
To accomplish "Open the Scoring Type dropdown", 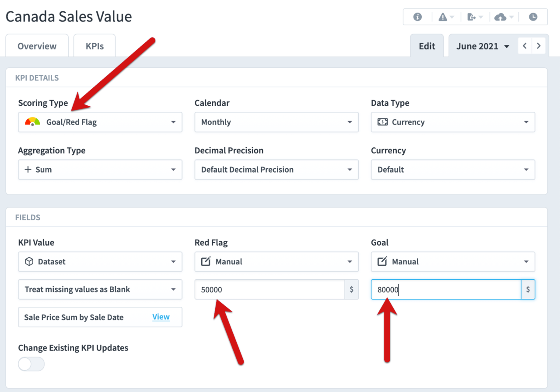I will pos(100,122).
